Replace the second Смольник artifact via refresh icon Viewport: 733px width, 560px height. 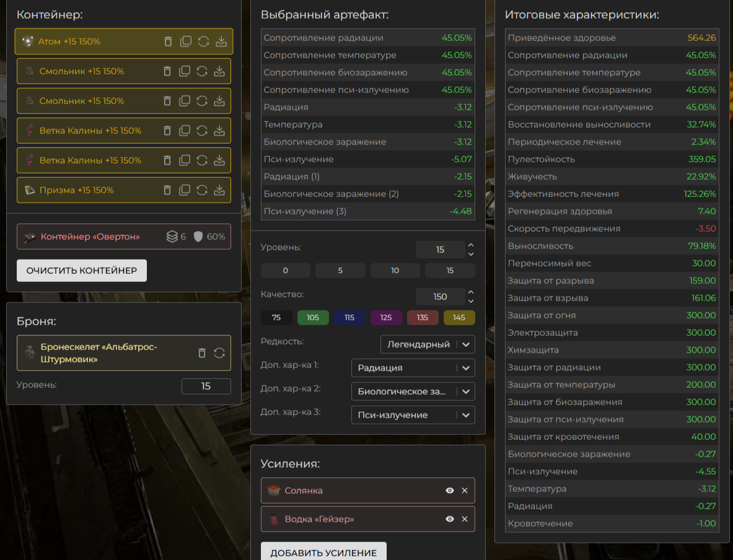tap(202, 101)
